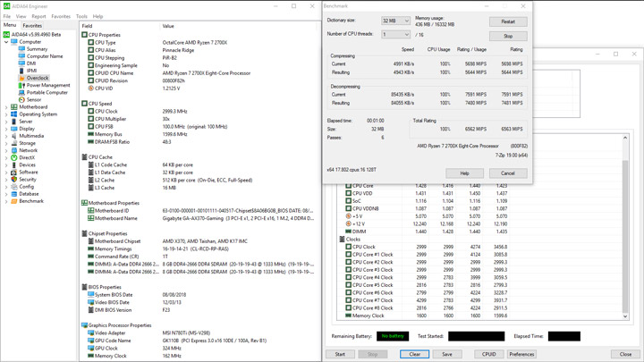
Task: Click the sensor list scrollbar down arrow
Action: (x=625, y=316)
